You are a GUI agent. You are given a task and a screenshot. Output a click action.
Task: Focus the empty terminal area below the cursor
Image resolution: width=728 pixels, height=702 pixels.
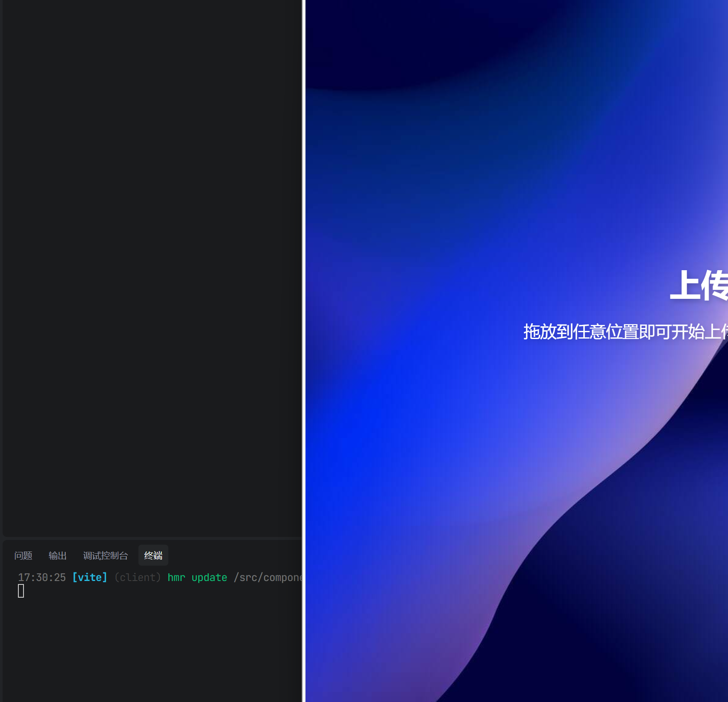click(x=150, y=650)
